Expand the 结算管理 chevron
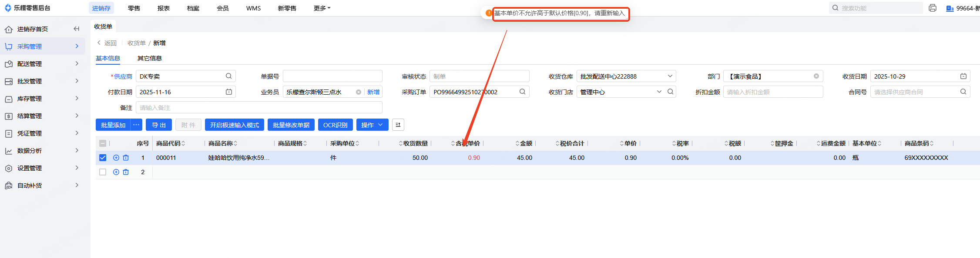This screenshot has height=258, width=980. 77,116
